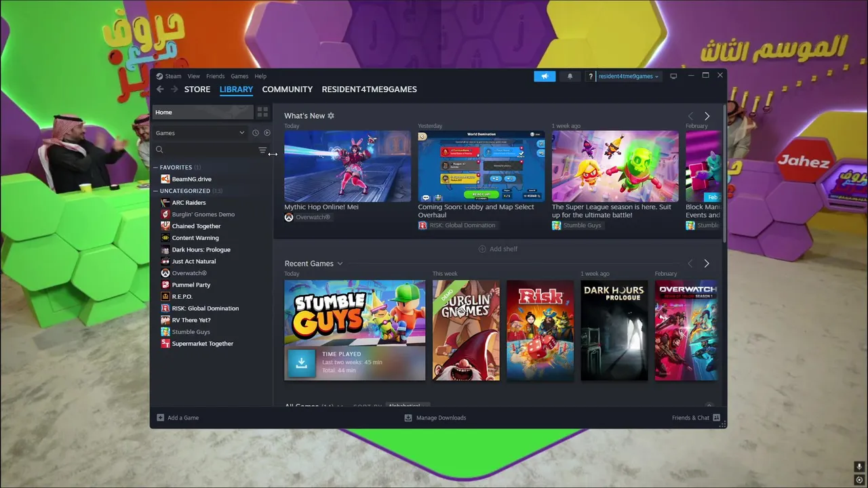The height and width of the screenshot is (488, 868).
Task: Click the Steam logo menu icon
Action: tap(159, 76)
